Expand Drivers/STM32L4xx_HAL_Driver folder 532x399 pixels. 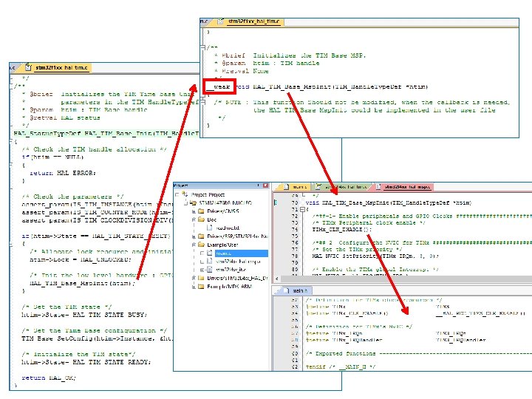[194, 279]
